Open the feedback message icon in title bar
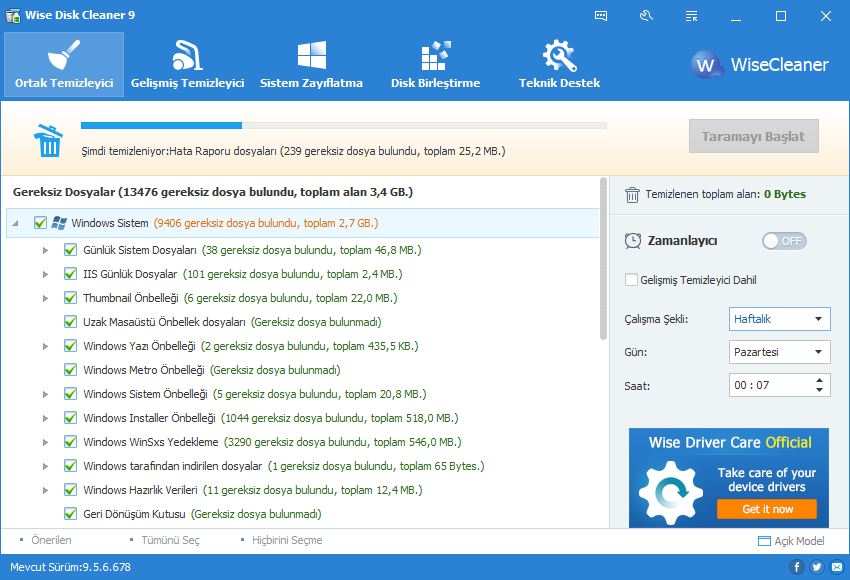Viewport: 850px width, 580px height. [x=601, y=16]
